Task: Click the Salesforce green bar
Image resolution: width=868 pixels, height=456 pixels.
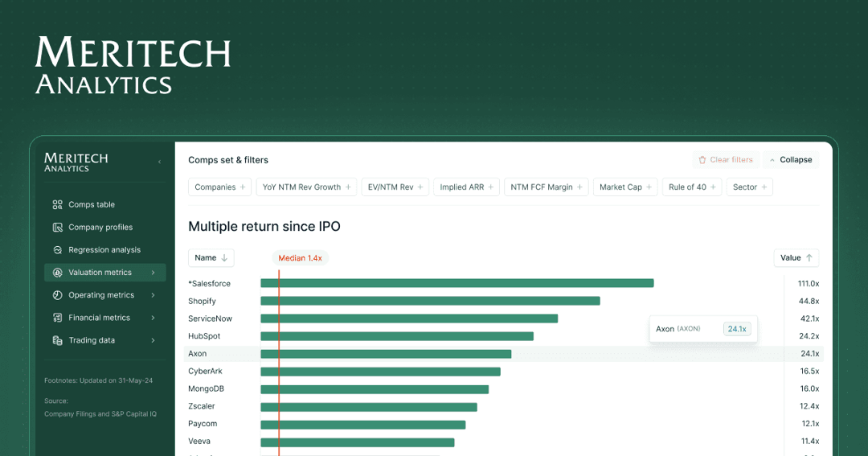Action: click(x=457, y=283)
